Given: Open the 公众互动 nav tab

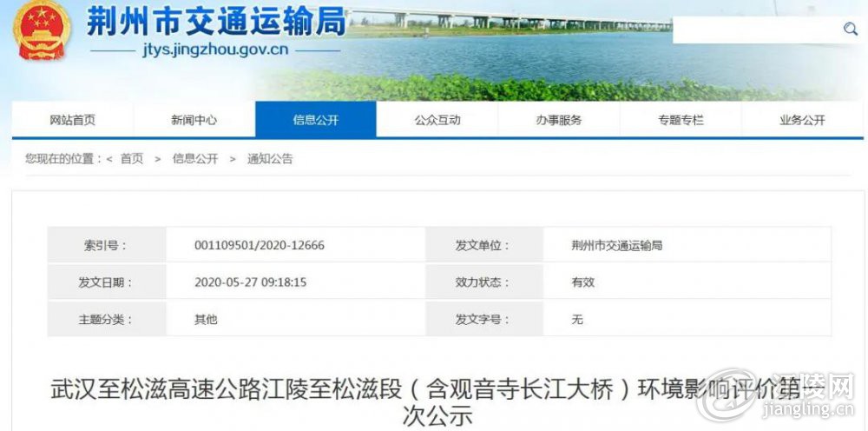Looking at the screenshot, I should (437, 120).
